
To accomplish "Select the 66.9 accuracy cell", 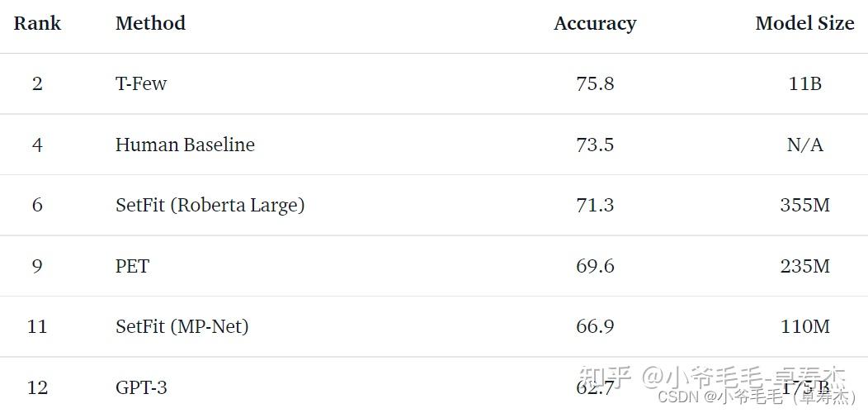I will click(595, 326).
